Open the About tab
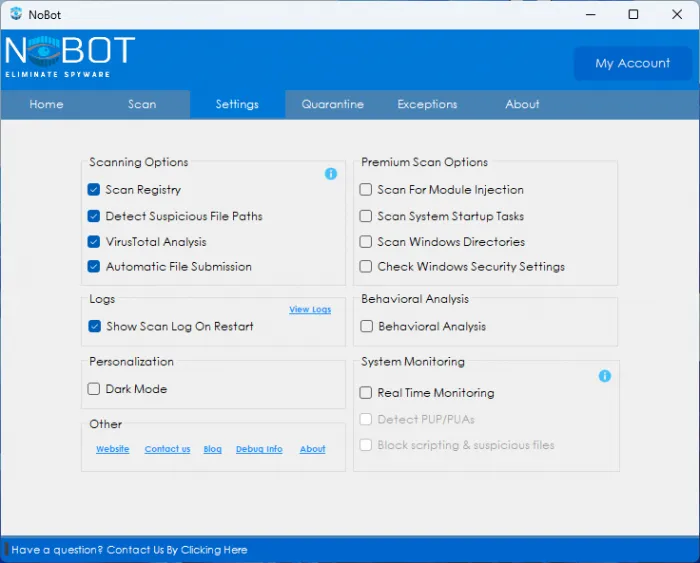This screenshot has width=700, height=563. click(x=522, y=104)
